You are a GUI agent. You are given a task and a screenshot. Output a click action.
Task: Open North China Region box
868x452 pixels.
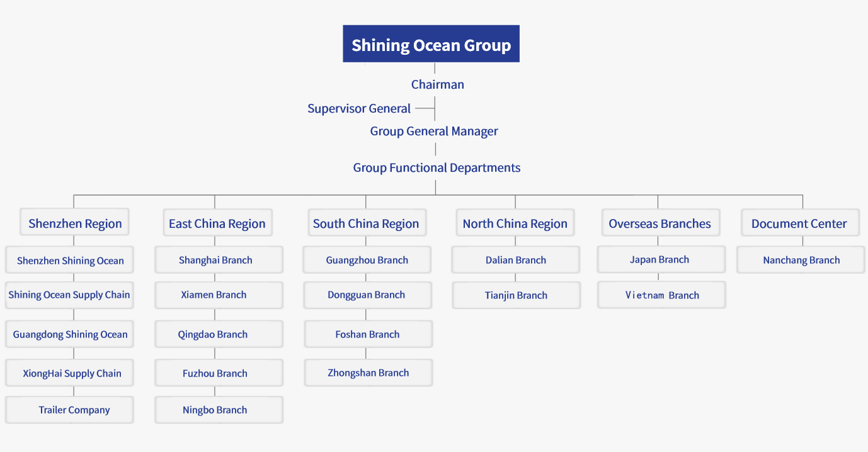[515, 223]
